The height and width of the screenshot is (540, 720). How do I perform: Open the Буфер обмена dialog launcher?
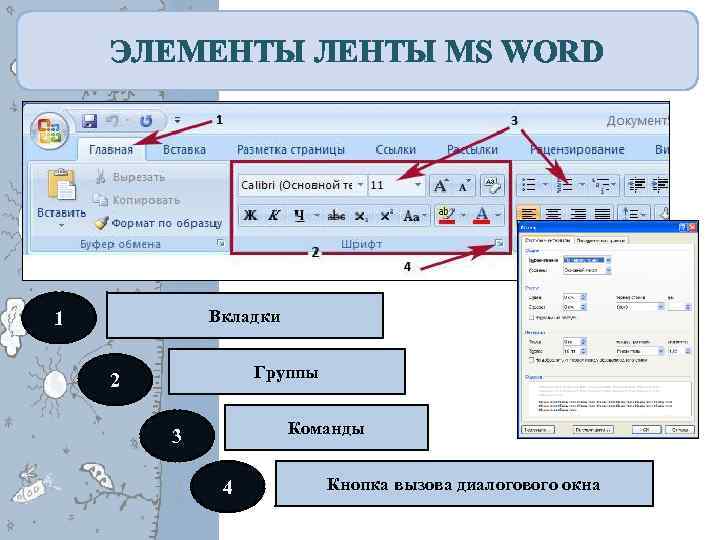click(220, 243)
